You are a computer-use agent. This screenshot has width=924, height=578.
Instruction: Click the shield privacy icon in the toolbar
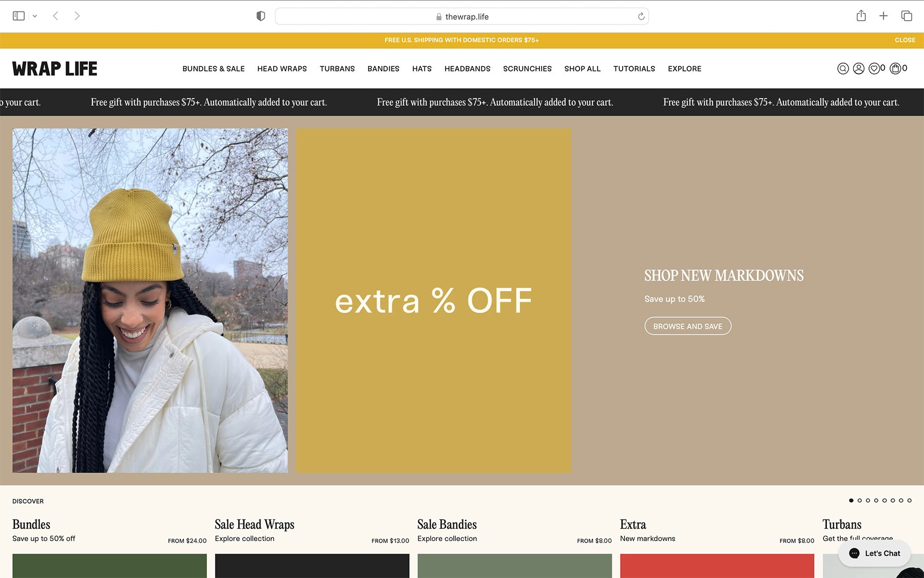tap(260, 16)
